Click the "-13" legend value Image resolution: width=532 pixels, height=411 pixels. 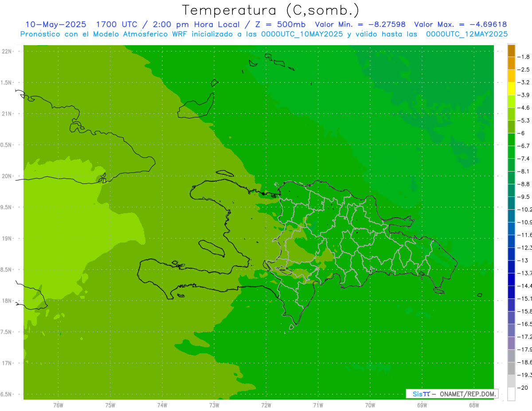(523, 260)
